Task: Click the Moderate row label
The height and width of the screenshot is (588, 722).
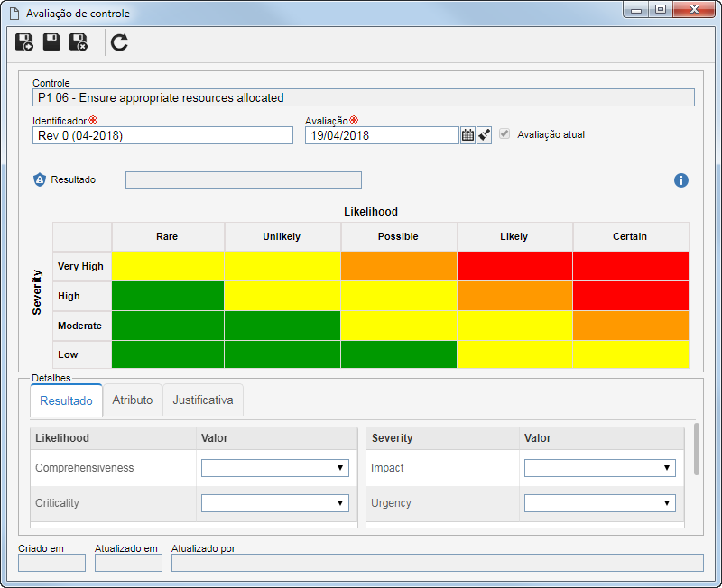Action: point(82,326)
